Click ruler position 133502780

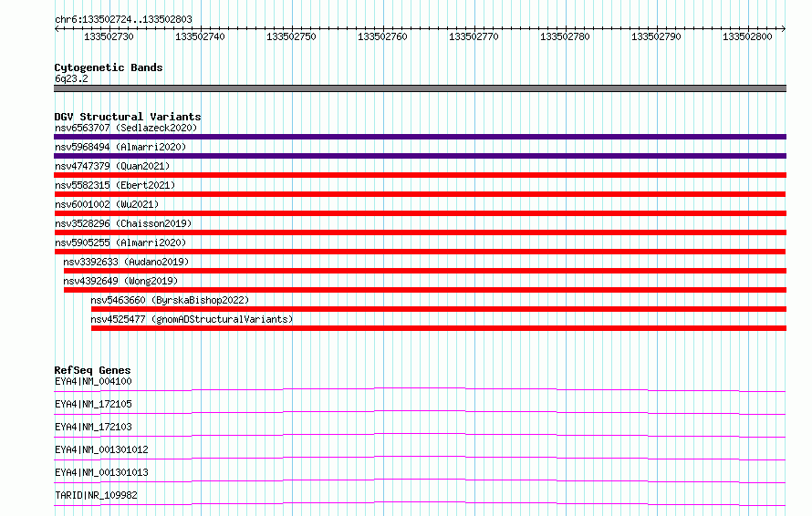coord(565,36)
